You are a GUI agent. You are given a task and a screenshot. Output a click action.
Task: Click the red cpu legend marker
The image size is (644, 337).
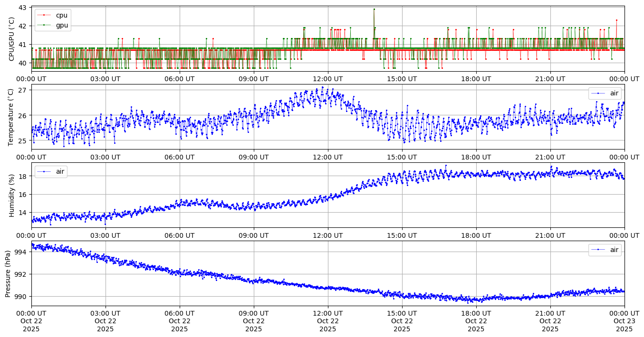coord(45,15)
